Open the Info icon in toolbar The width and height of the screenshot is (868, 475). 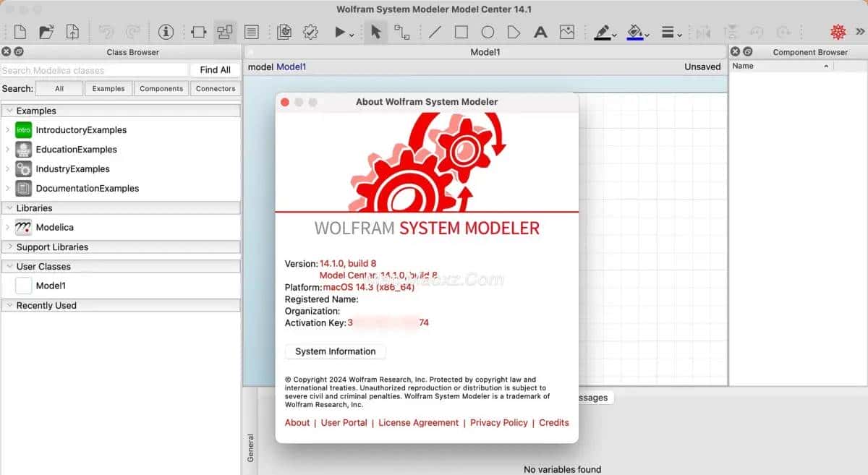(166, 32)
